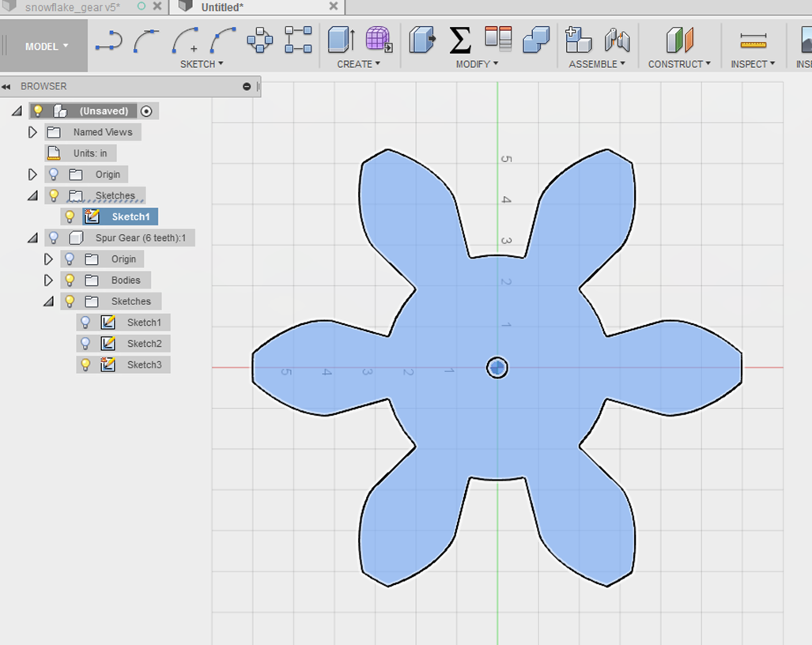Viewport: 812px width, 645px height.
Task: Open the SKETCH dropdown menu
Action: [201, 64]
